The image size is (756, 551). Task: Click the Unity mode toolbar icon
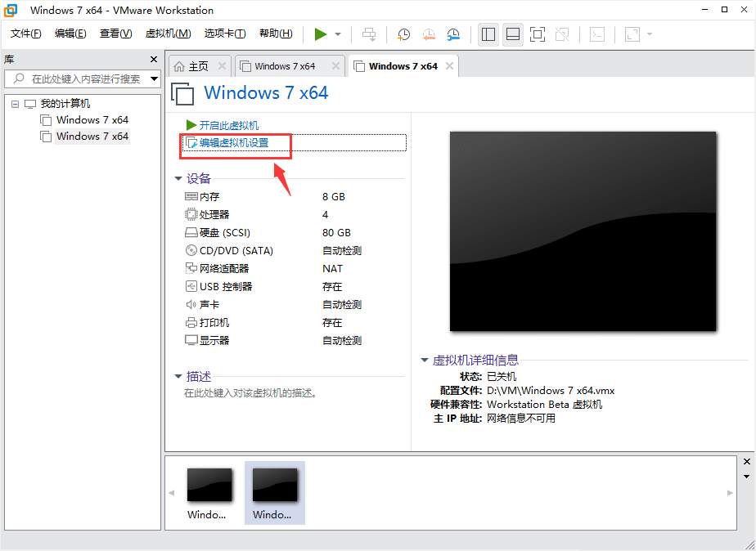tap(562, 34)
